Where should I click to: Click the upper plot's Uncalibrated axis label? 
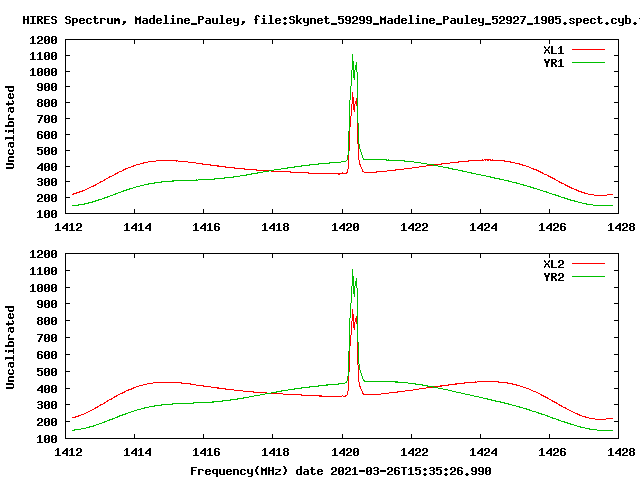10,127
